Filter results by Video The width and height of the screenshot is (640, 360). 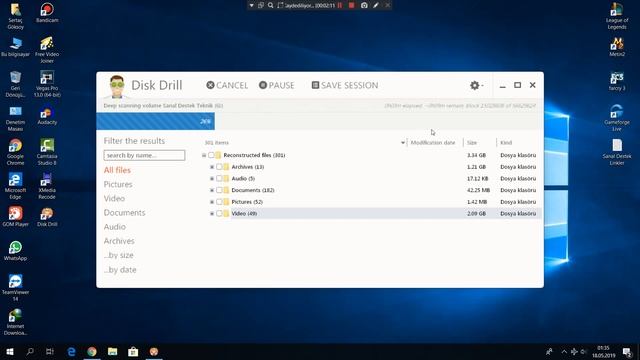pyautogui.click(x=114, y=198)
